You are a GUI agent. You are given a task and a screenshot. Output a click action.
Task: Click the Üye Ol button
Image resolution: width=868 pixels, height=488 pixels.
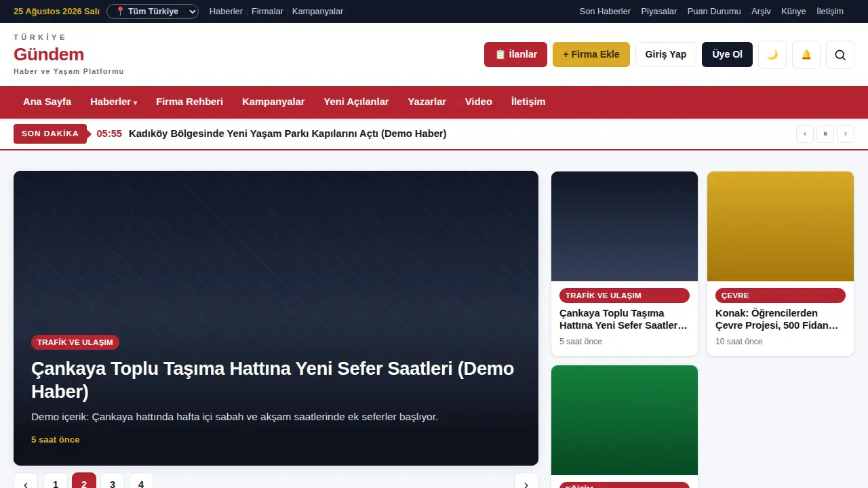[x=727, y=54]
